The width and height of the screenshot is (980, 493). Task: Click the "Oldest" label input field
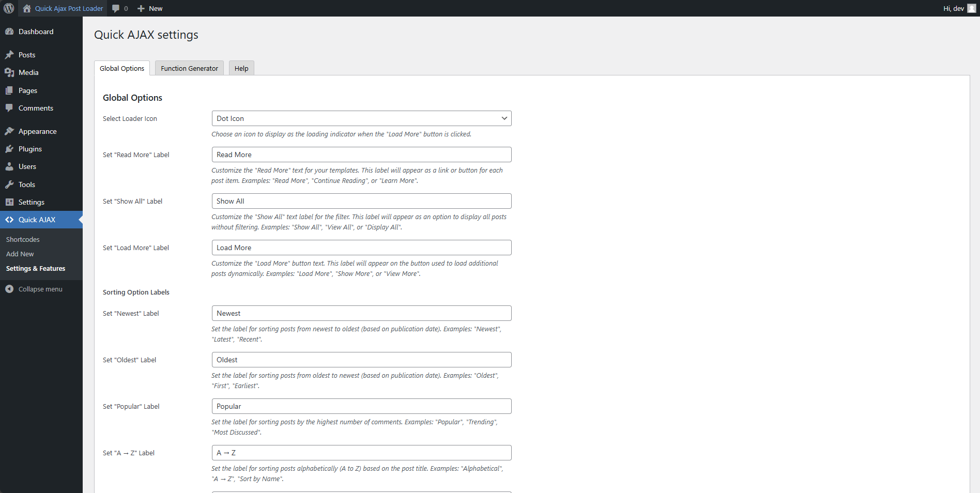(x=361, y=360)
